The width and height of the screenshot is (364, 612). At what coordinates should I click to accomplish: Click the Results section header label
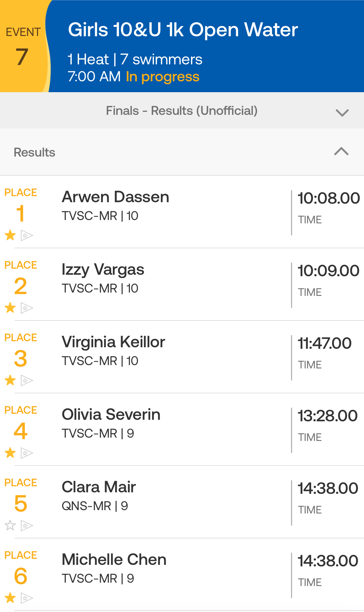[x=35, y=152]
